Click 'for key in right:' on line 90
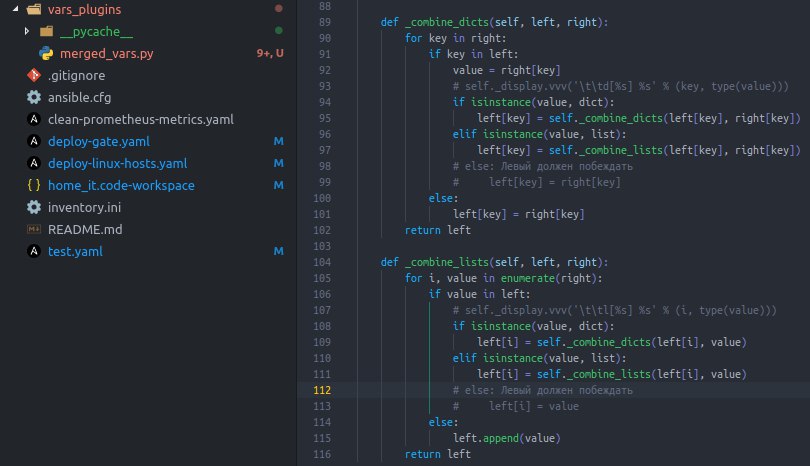 (x=456, y=38)
